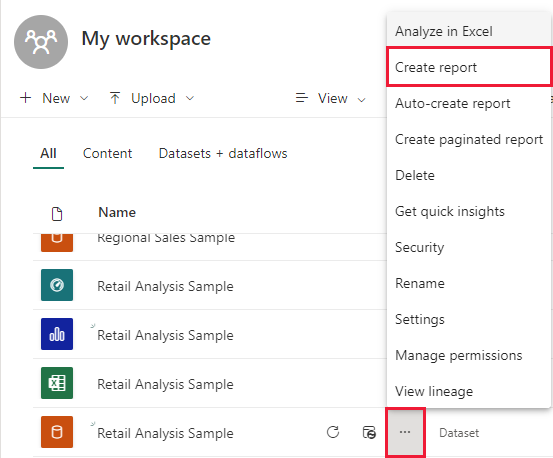Click the View button label
The width and height of the screenshot is (553, 458).
click(333, 98)
